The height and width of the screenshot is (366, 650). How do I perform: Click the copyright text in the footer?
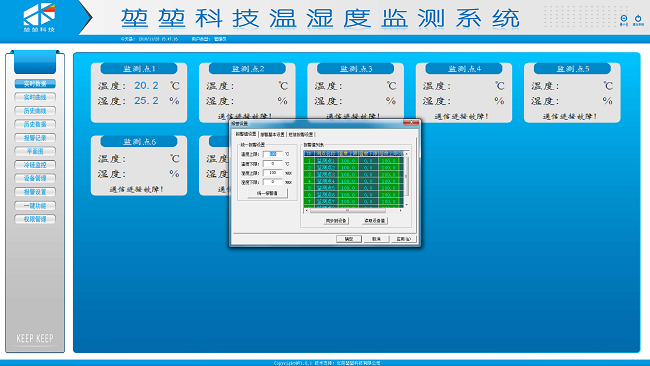[327, 363]
